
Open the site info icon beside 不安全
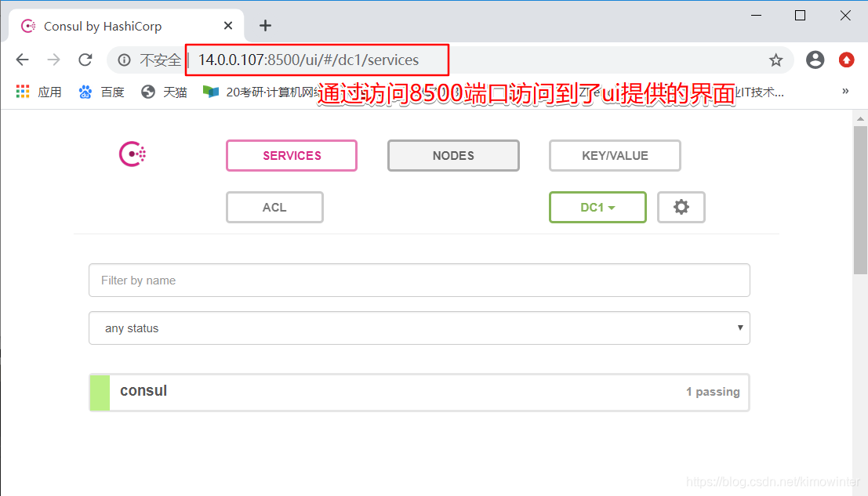click(124, 60)
